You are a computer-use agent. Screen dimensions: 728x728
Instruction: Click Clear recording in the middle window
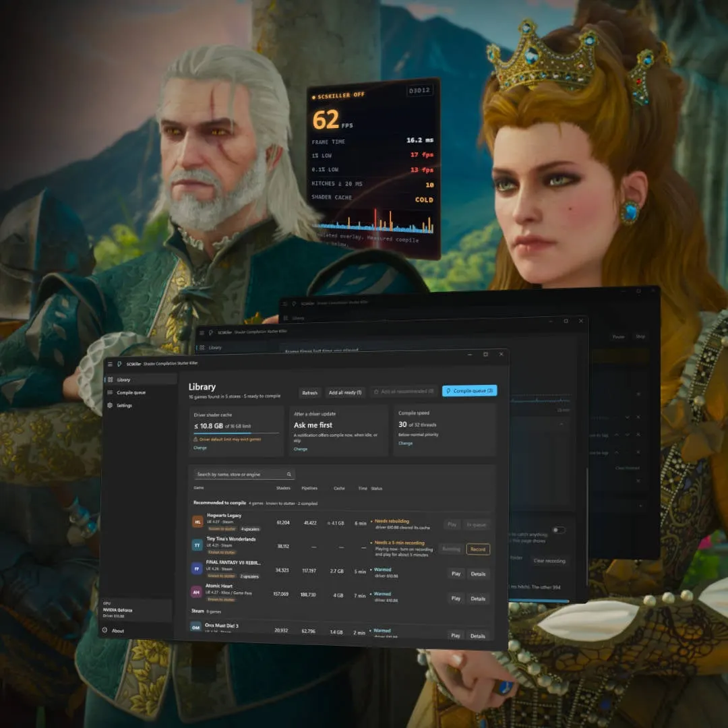549,561
